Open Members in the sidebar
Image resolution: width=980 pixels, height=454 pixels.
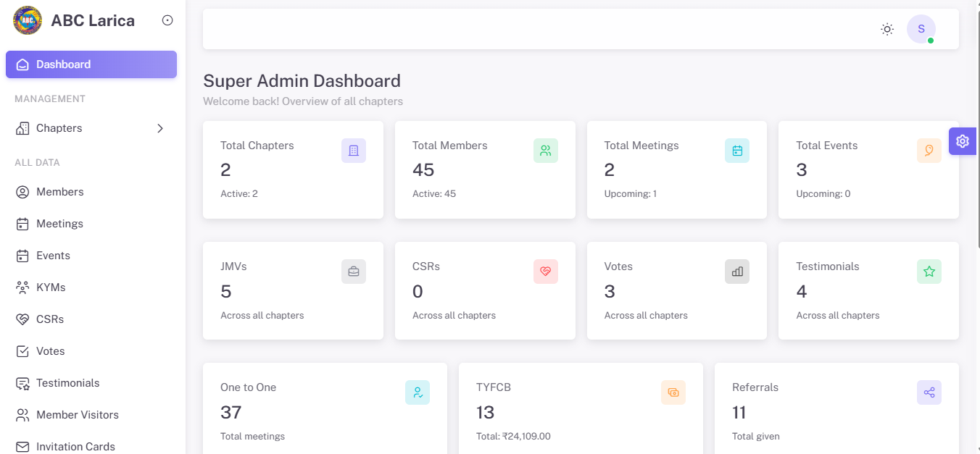pyautogui.click(x=91, y=192)
